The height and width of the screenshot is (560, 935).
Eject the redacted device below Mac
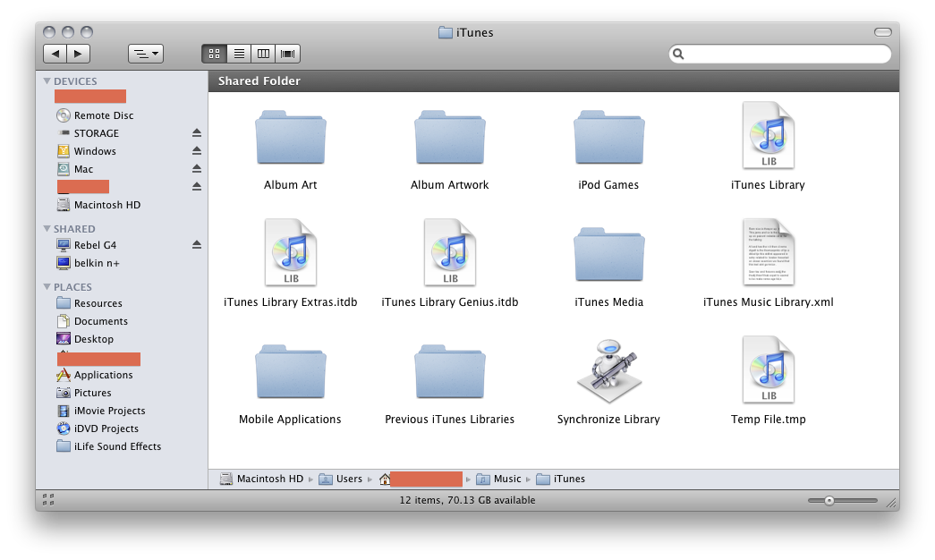coord(196,187)
